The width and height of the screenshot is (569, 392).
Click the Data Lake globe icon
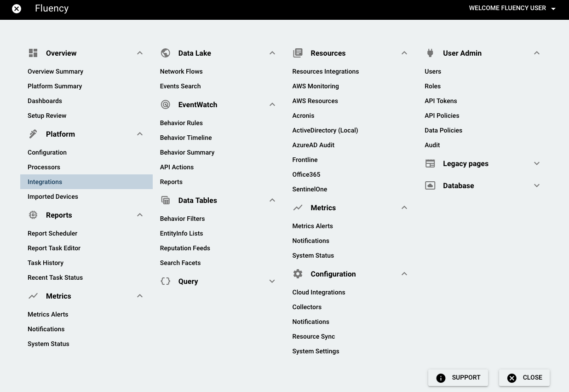166,53
